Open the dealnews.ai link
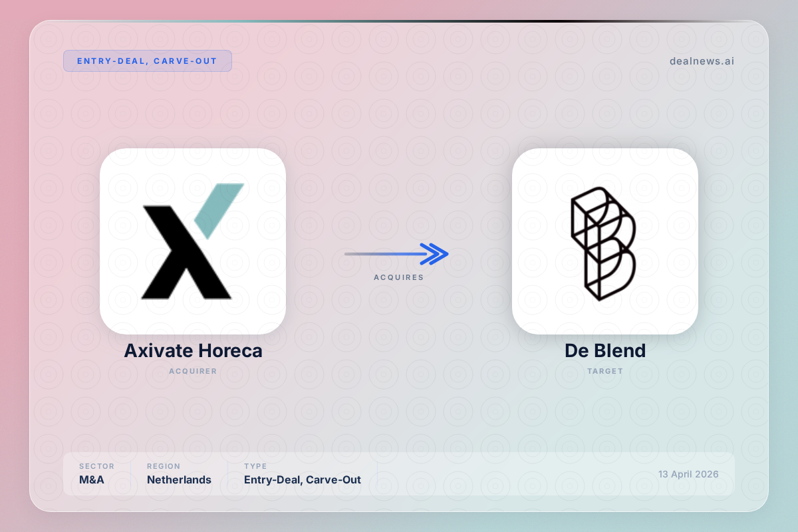Screen dimensions: 798x532 pos(702,61)
